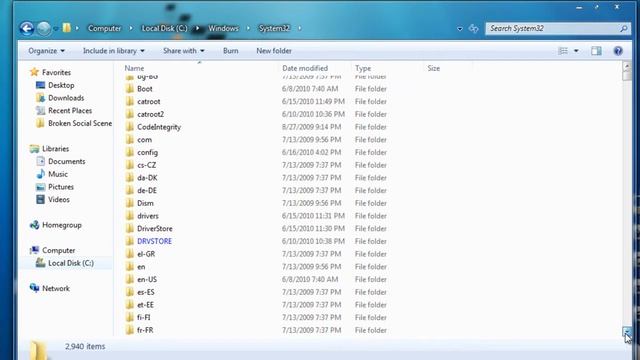Navigate to Computer in the address bar
The width and height of the screenshot is (640, 360).
pos(104,28)
